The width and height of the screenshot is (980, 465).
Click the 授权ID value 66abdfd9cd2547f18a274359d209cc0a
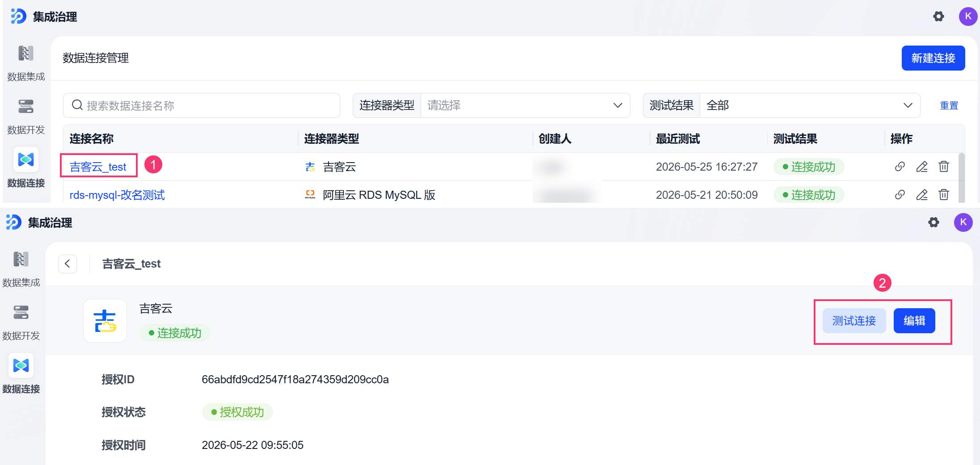[295, 379]
